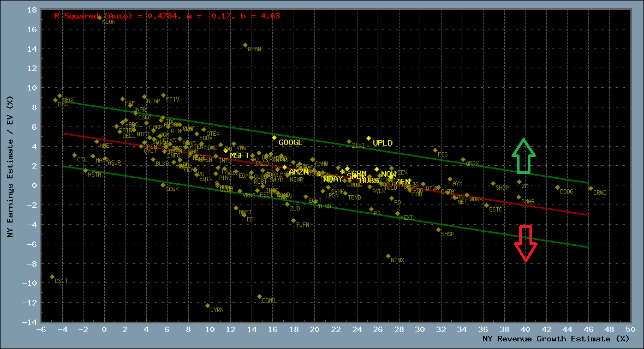644x349 pixels.
Task: Click the ESTC ticker label
Action: [496, 210]
